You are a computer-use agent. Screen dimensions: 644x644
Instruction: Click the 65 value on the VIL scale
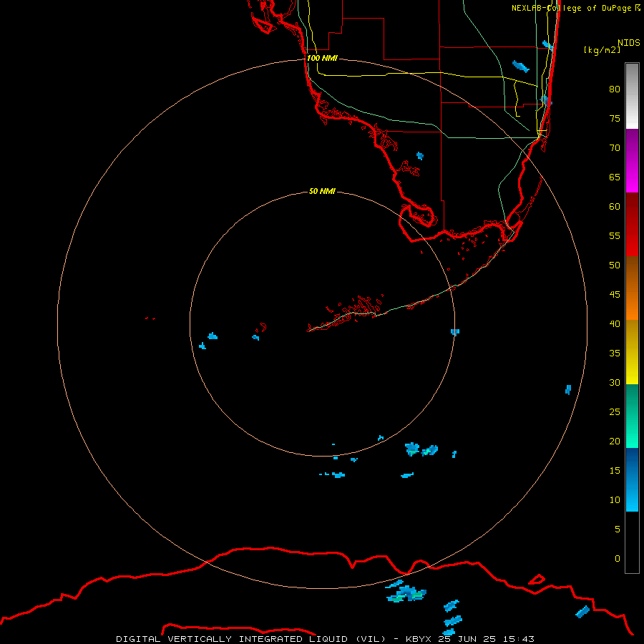[615, 177]
